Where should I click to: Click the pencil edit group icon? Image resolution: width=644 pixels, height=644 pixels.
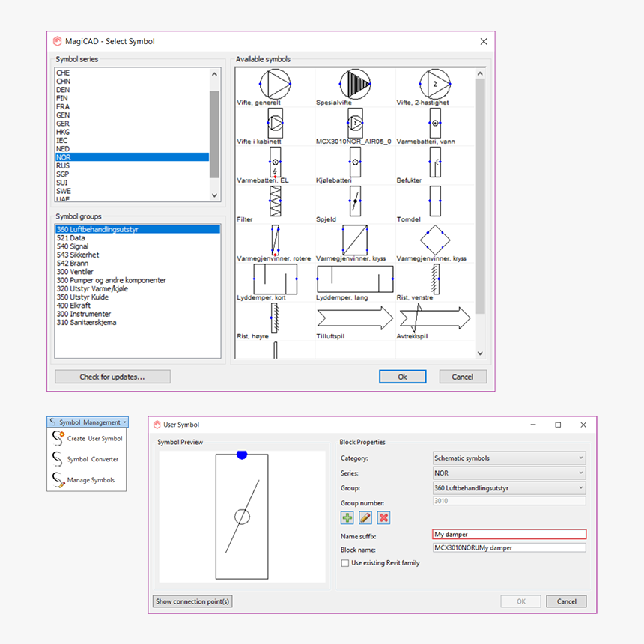(x=365, y=518)
